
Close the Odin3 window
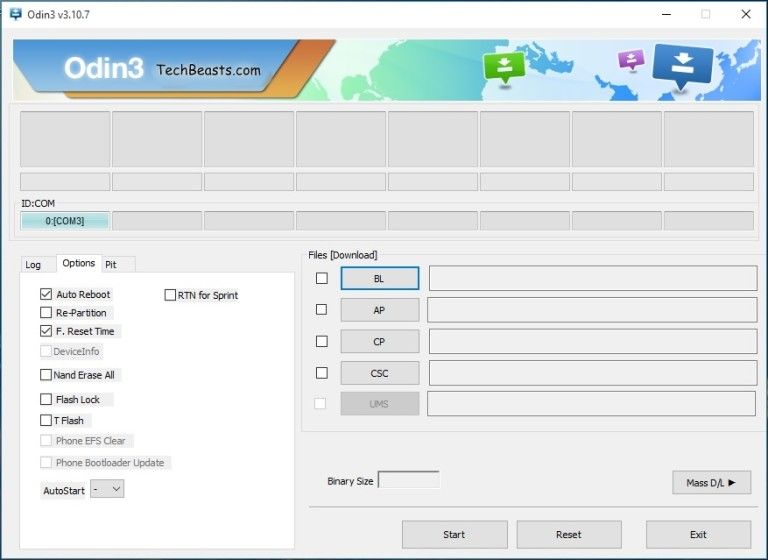[745, 14]
